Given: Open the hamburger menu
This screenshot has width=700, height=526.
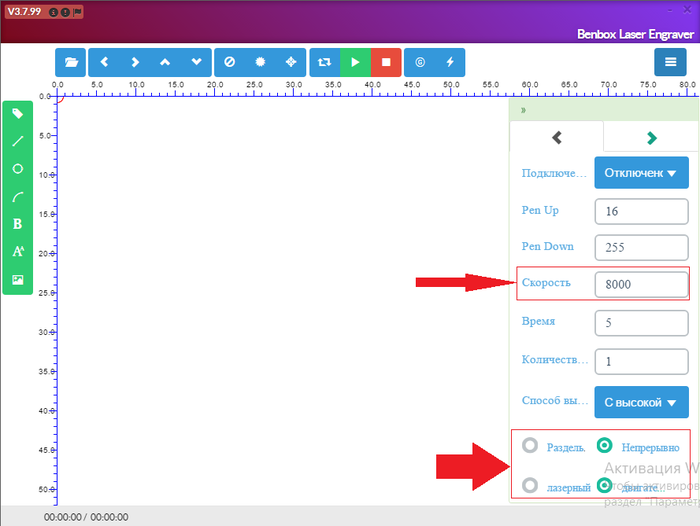Looking at the screenshot, I should point(670,62).
